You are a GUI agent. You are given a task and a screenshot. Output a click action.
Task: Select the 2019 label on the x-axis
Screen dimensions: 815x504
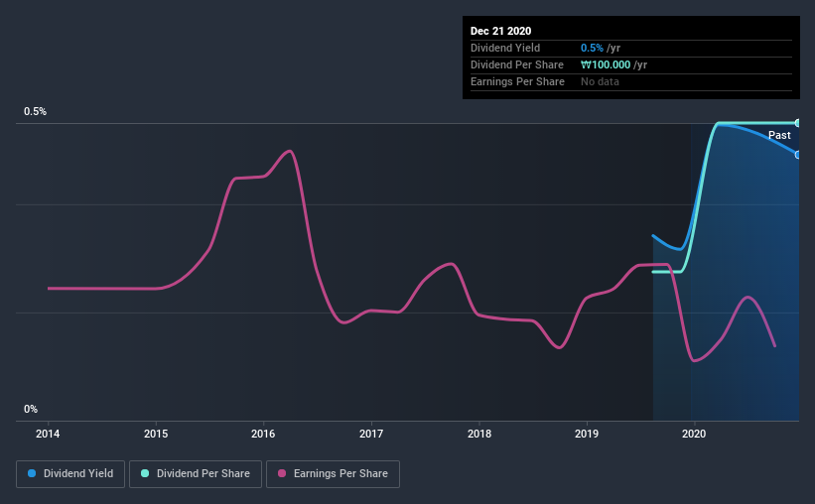click(x=587, y=434)
